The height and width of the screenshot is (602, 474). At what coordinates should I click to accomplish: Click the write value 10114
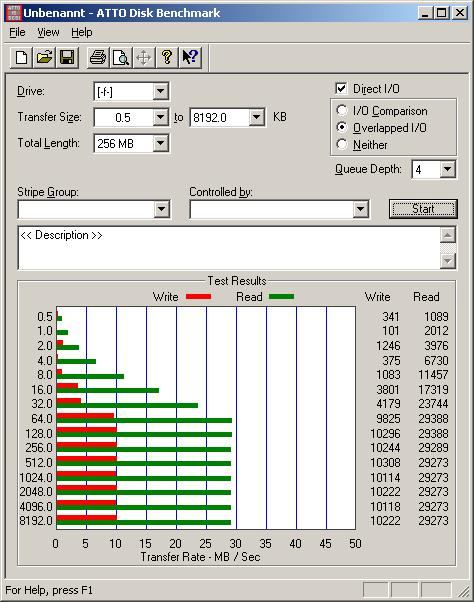coord(385,478)
